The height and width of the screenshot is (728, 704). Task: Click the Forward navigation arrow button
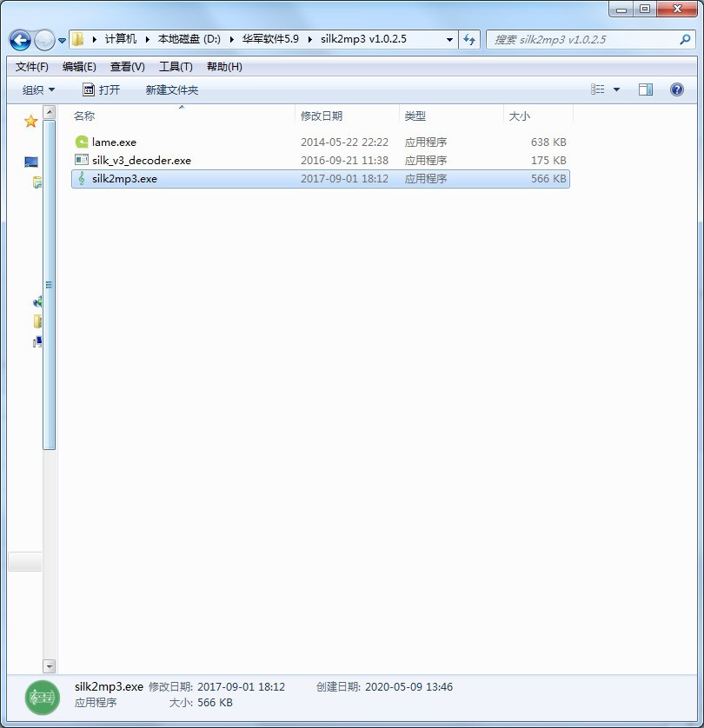(x=44, y=40)
